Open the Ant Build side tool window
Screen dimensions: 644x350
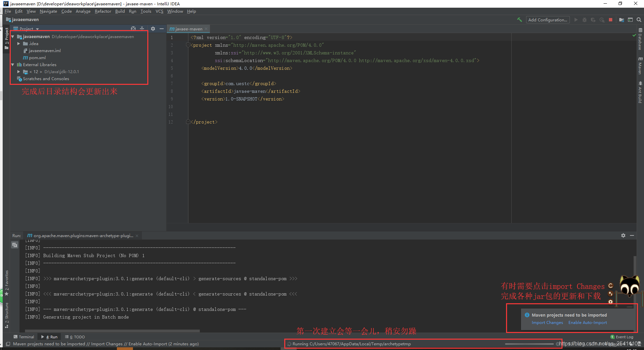click(x=640, y=92)
